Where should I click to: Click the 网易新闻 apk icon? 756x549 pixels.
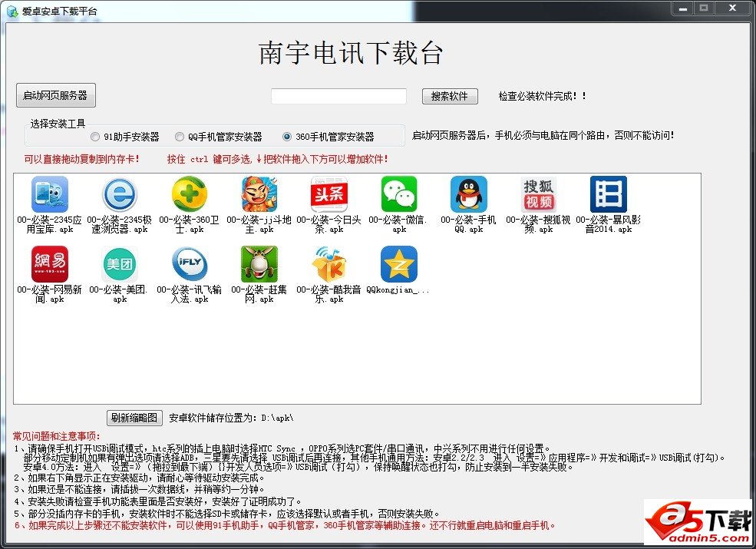point(50,264)
